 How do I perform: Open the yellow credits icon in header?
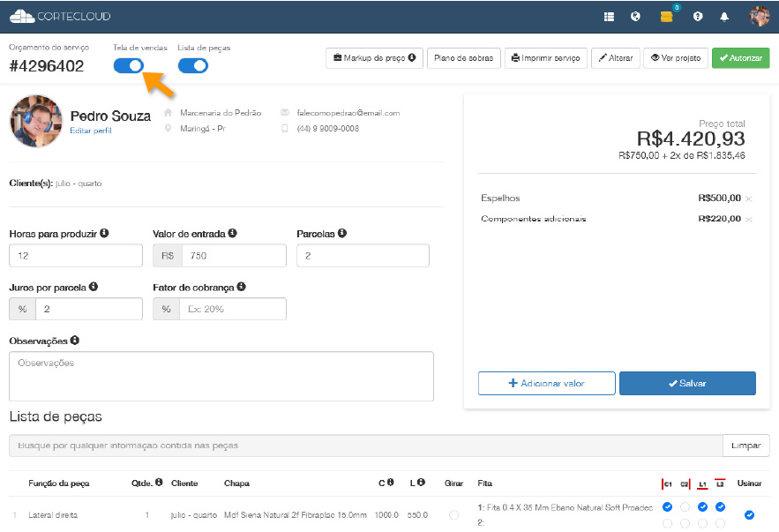point(667,17)
